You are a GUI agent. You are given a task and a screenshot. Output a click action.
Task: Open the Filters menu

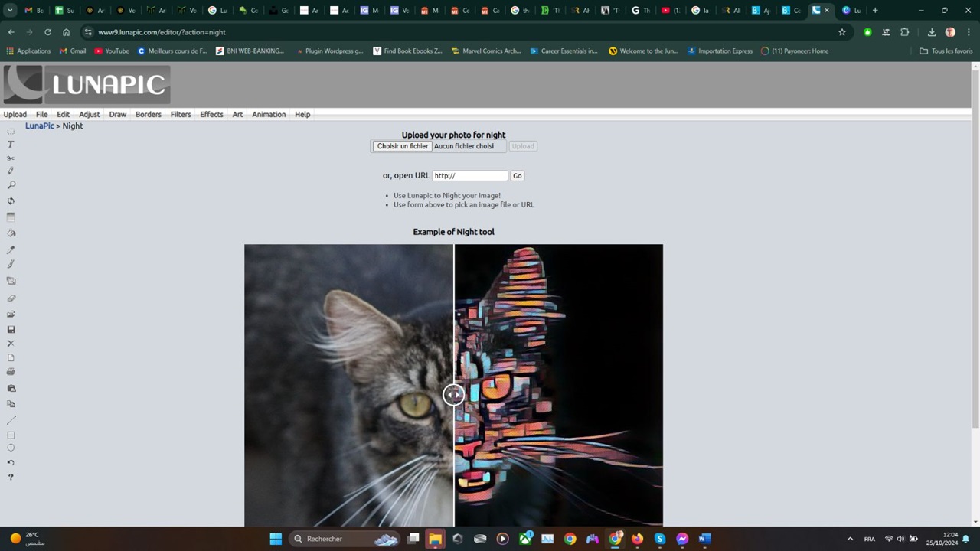click(180, 114)
